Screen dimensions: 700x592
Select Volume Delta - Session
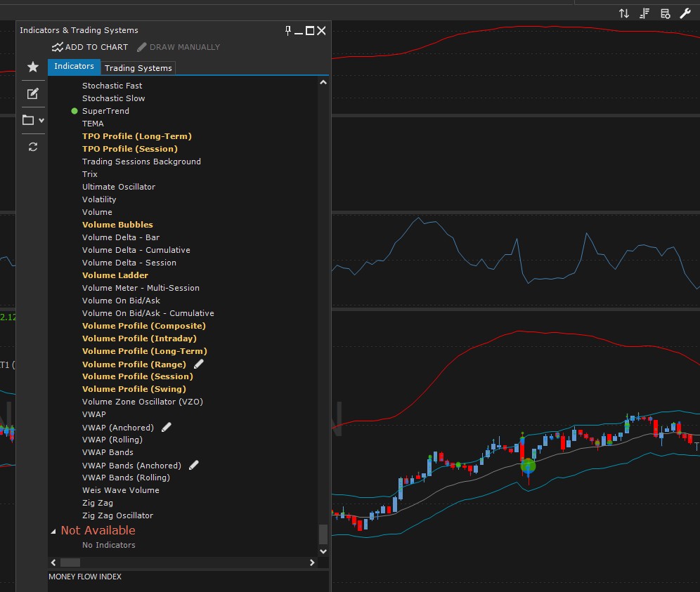point(129,263)
